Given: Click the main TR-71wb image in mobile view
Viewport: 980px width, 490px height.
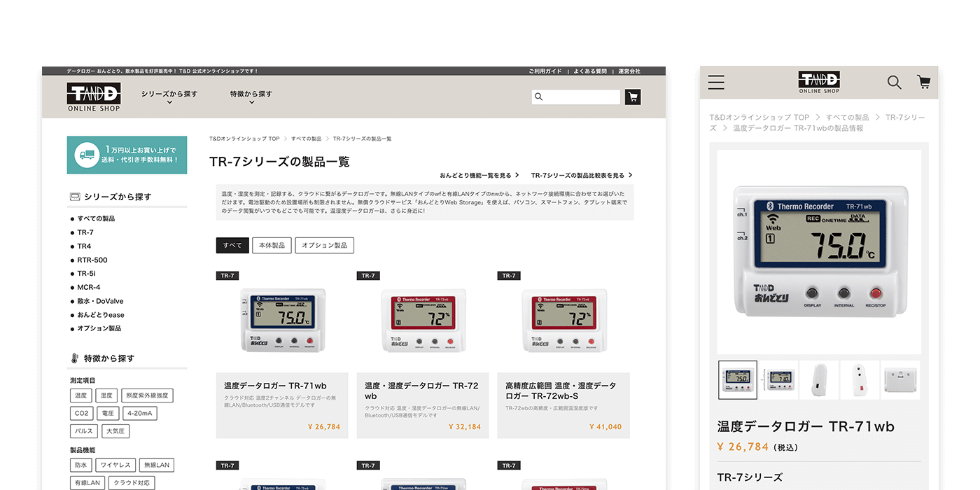Looking at the screenshot, I should click(x=819, y=252).
